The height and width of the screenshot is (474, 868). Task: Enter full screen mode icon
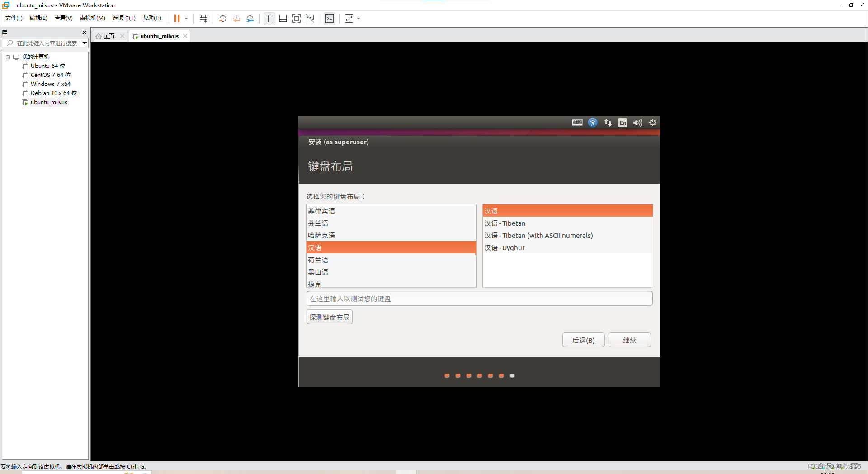(x=297, y=19)
